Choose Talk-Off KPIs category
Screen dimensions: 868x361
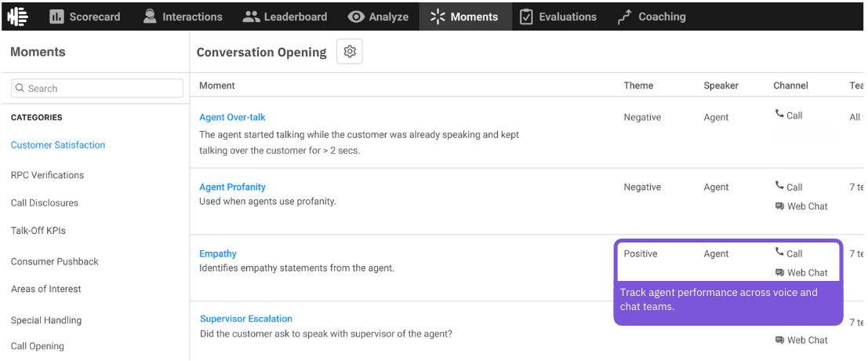[38, 231]
